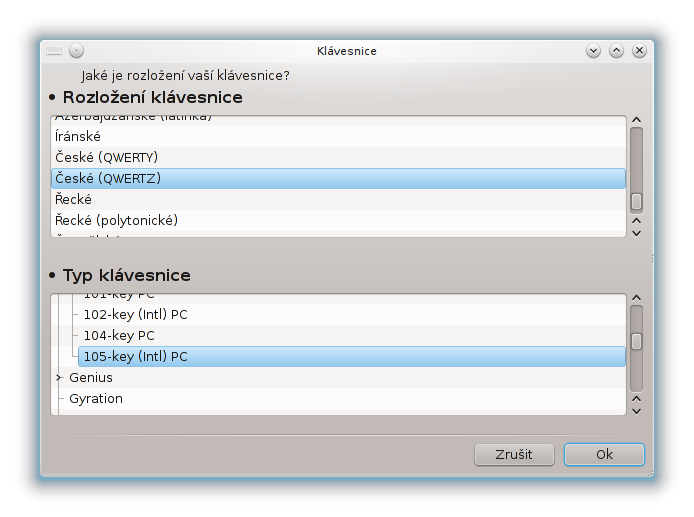Expand the Genius tree node
The width and height of the screenshot is (694, 517).
pyautogui.click(x=59, y=378)
